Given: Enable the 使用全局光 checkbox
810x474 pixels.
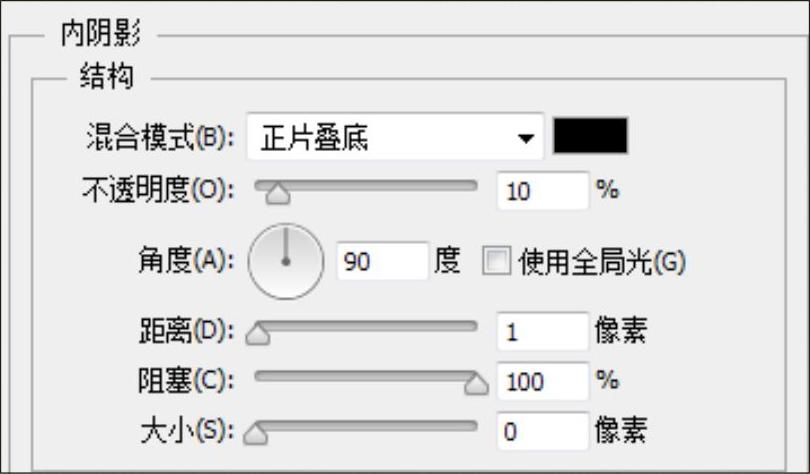Looking at the screenshot, I should [497, 262].
